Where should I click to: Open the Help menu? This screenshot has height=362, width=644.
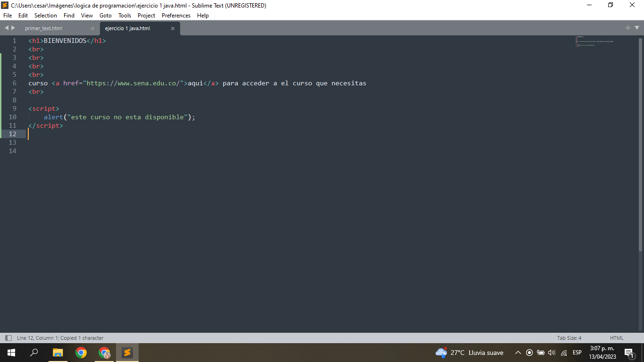click(203, 16)
